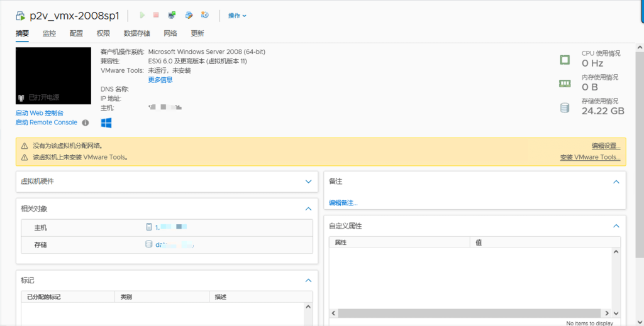Collapse the 相关对象 panel
The height and width of the screenshot is (326, 644).
click(308, 209)
